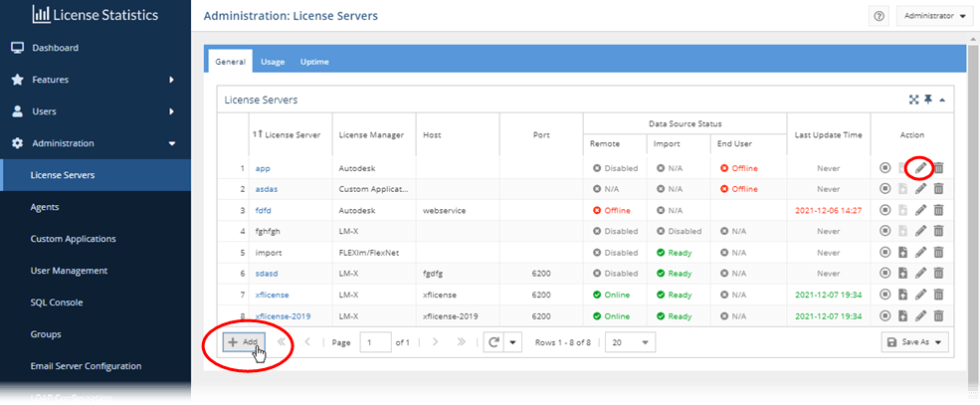Sort by License Server column header
This screenshot has width=980, height=405.
coord(291,134)
